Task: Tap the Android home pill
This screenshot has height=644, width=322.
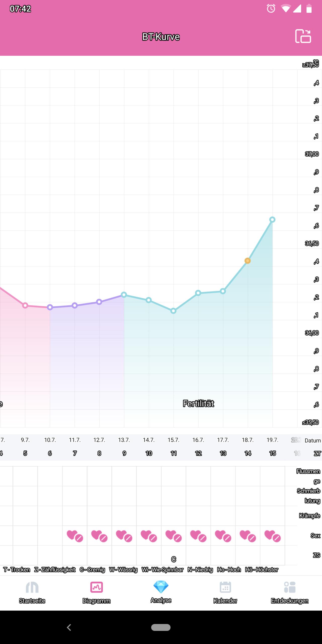Action: point(161,627)
